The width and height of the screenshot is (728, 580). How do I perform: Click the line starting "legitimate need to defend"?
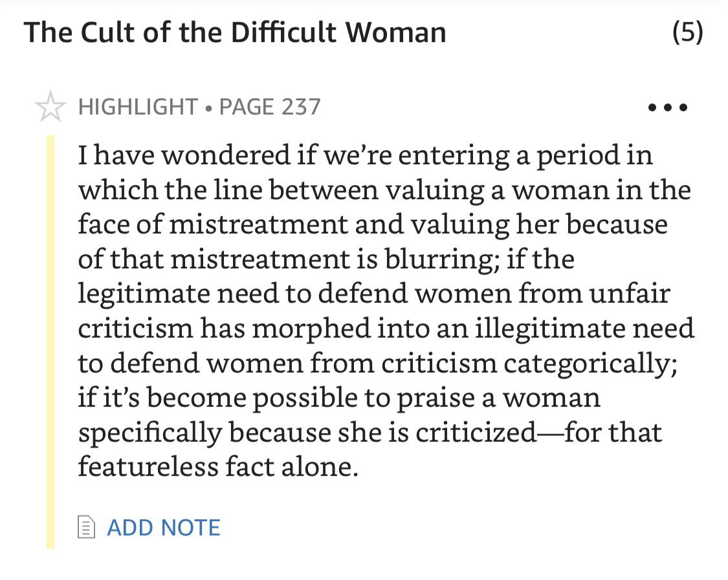pos(373,294)
